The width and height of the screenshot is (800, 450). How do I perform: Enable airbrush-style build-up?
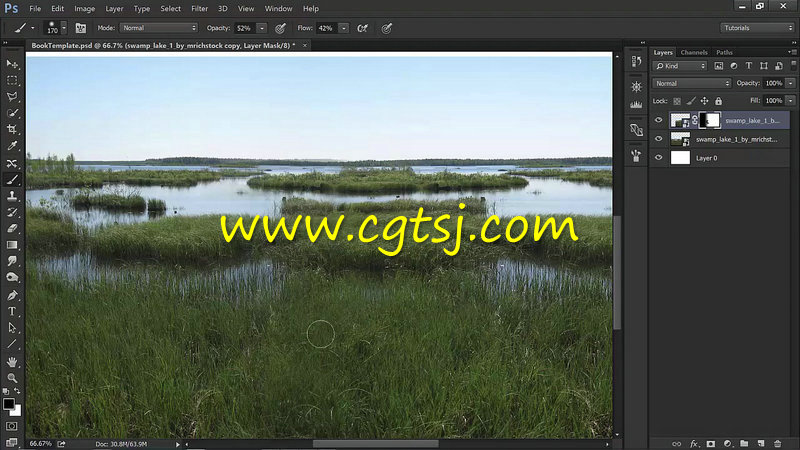362,28
